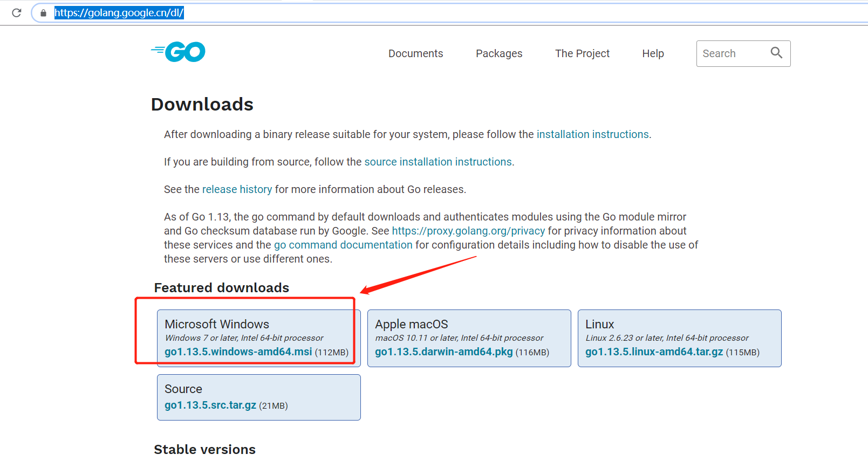This screenshot has height=468, width=868.
Task: Click 'macOS 10.11 or later' requirement text
Action: [x=459, y=338]
